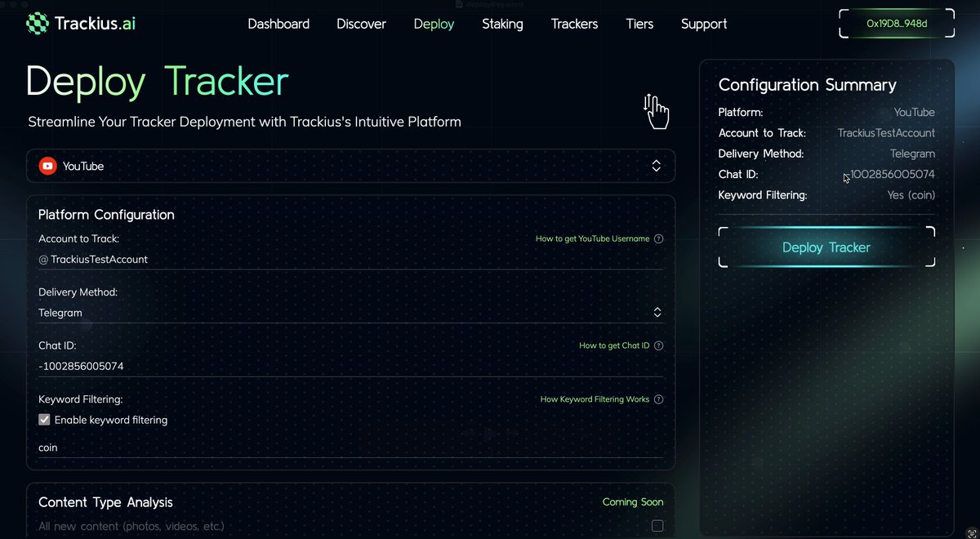
Task: Click summary Chat ID value -1002856005074
Action: click(x=891, y=174)
